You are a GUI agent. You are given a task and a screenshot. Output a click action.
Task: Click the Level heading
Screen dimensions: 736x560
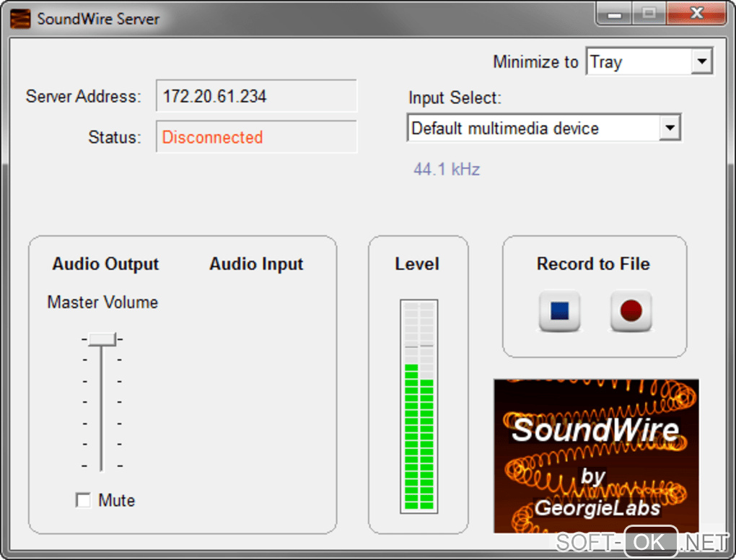[x=417, y=264]
